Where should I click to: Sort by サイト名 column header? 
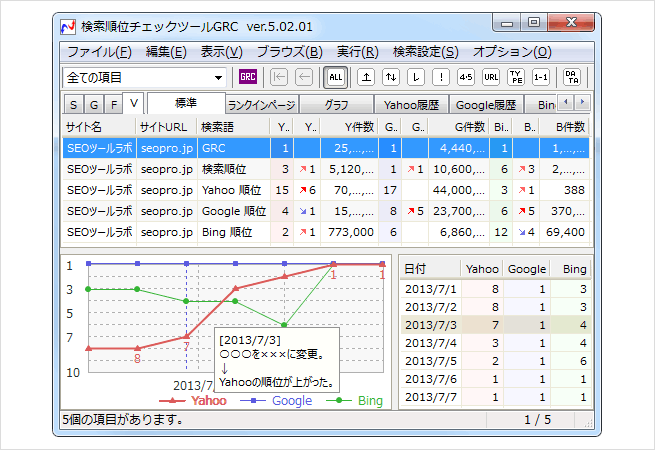tap(99, 127)
